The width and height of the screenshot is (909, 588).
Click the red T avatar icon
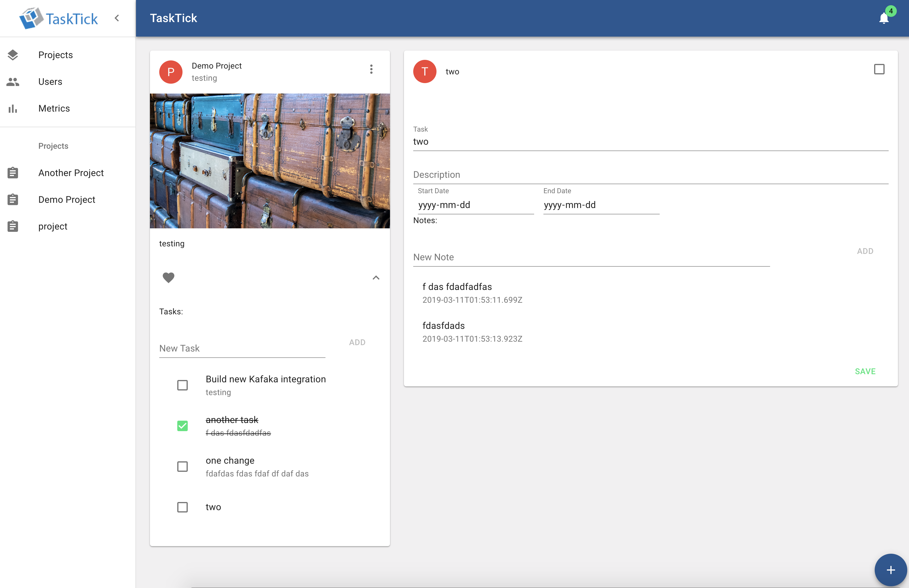[424, 71]
